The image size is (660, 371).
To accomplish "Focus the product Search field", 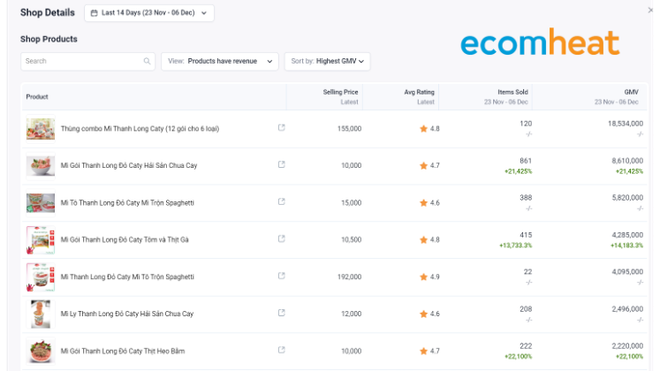I will (x=88, y=61).
